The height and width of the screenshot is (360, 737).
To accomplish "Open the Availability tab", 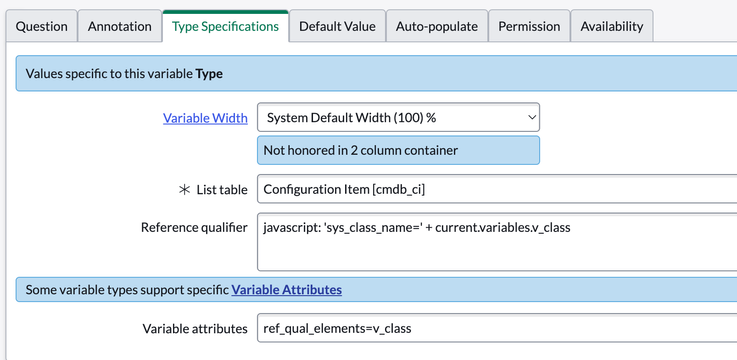I will [x=612, y=26].
